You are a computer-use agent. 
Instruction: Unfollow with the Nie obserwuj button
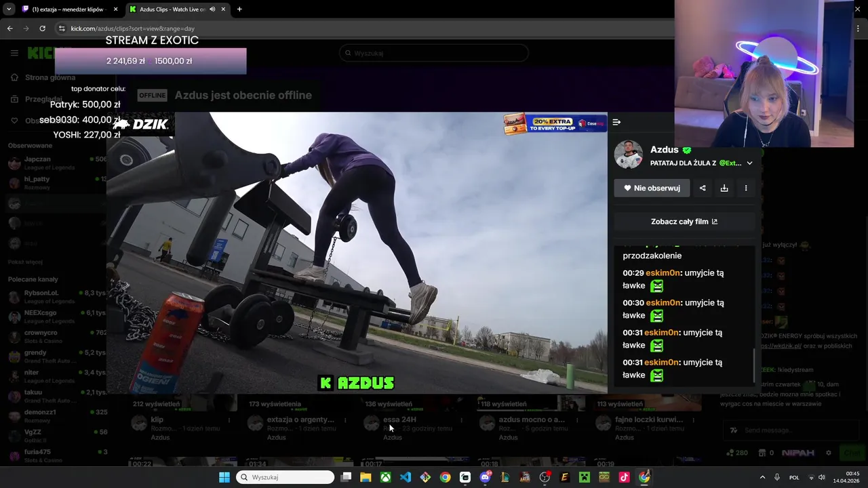pos(652,188)
